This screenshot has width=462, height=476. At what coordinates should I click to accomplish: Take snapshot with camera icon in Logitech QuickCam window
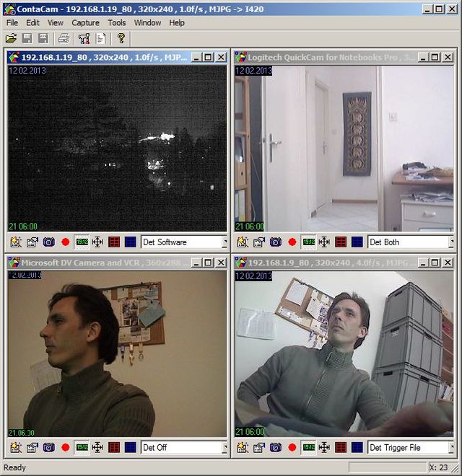(275, 242)
